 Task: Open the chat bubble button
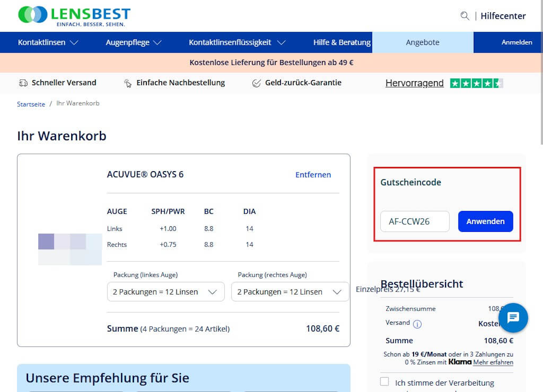(x=513, y=317)
